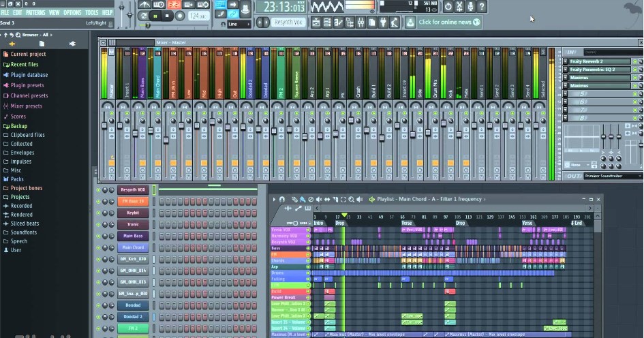Click the Stop button in transport controls

167,16
